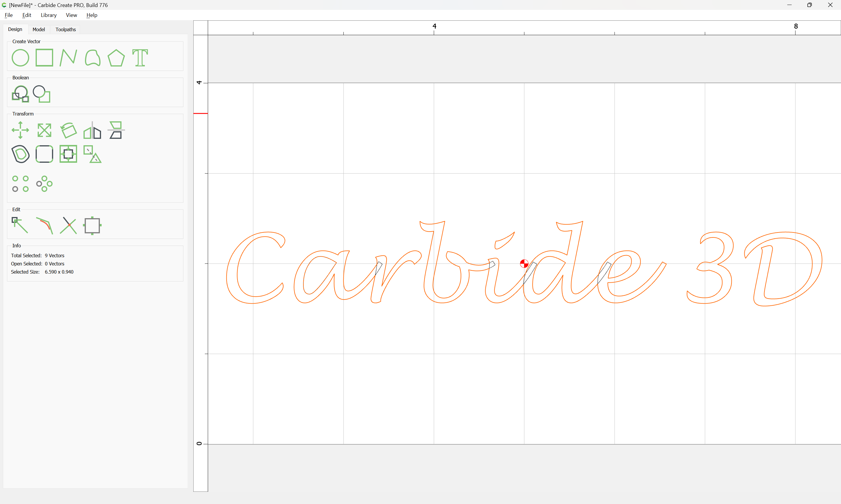Click the second Boolean shapes icon
This screenshot has height=504, width=841.
pos(42,94)
